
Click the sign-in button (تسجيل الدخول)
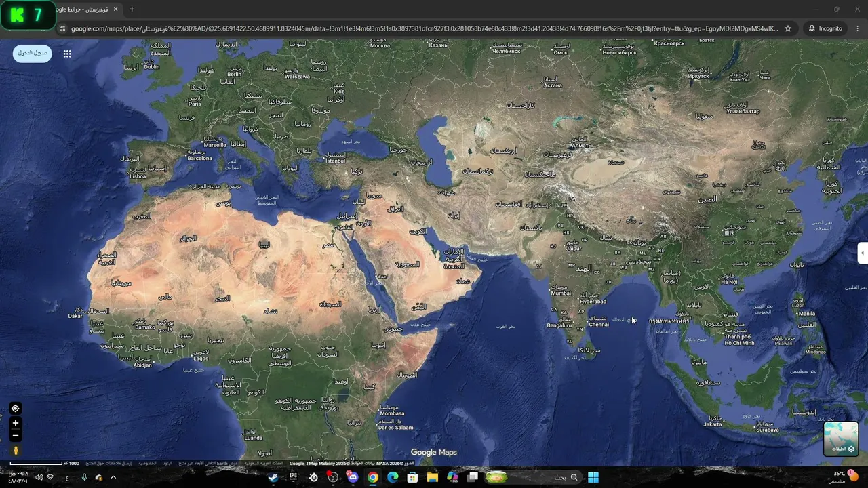pos(32,53)
